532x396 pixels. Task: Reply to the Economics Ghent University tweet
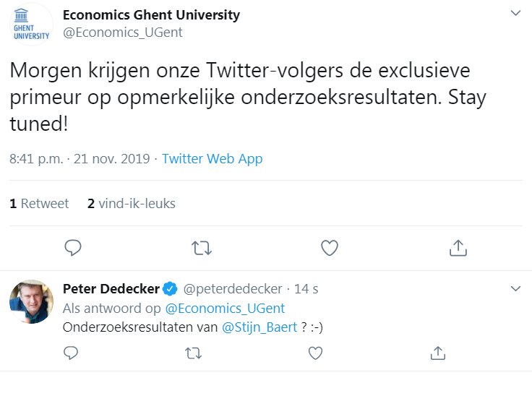73,248
